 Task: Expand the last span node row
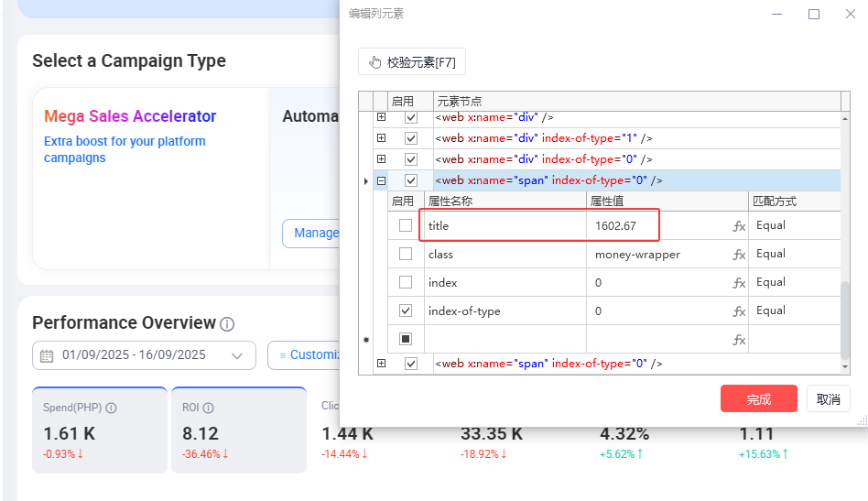coord(382,363)
